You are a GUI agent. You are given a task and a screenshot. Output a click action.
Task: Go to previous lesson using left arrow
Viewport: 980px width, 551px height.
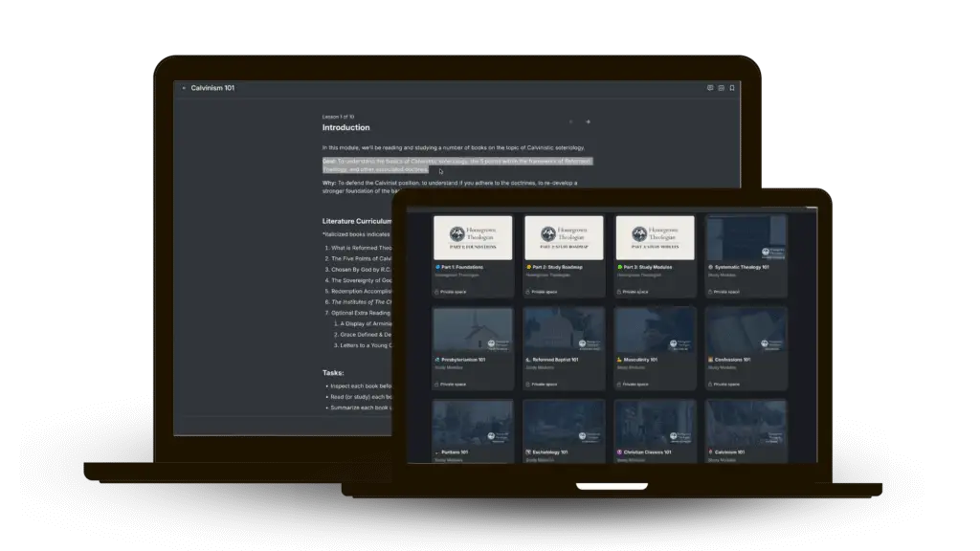click(571, 121)
